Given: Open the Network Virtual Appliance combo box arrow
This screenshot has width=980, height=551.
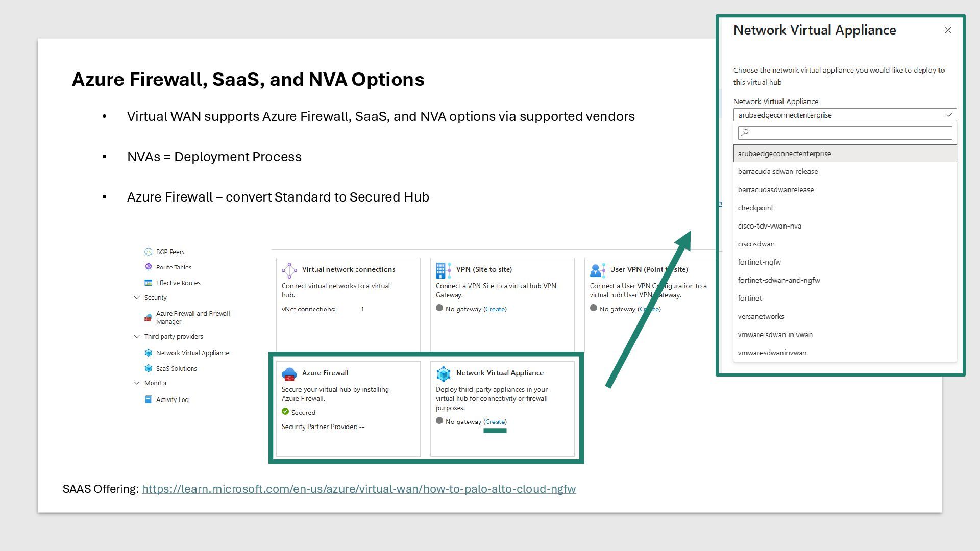Looking at the screenshot, I should point(948,115).
